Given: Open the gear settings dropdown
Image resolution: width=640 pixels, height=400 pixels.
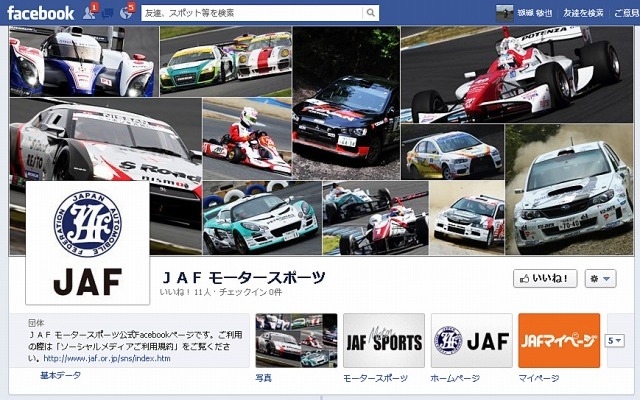Looking at the screenshot, I should click(x=600, y=278).
